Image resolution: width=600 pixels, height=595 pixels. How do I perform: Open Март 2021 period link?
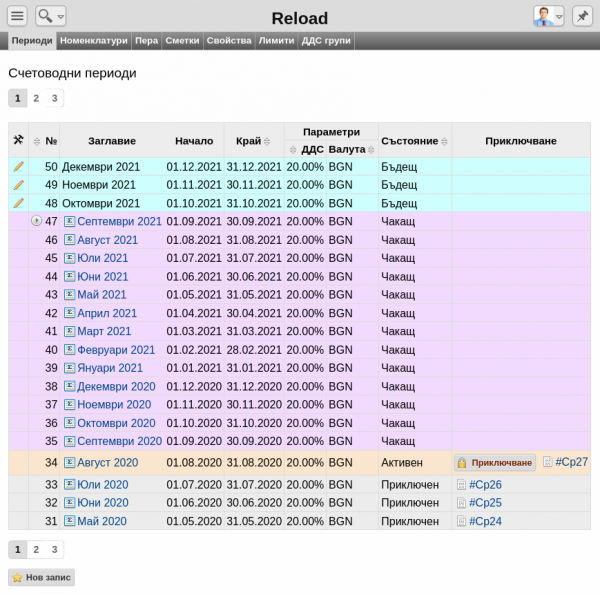click(104, 331)
